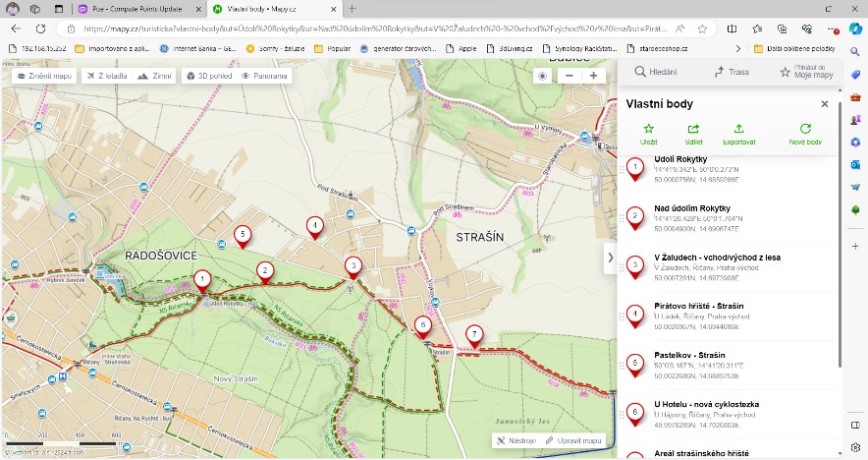Select U Hotelu - nová cyklostezka entry
868x460 pixels.
click(728, 414)
